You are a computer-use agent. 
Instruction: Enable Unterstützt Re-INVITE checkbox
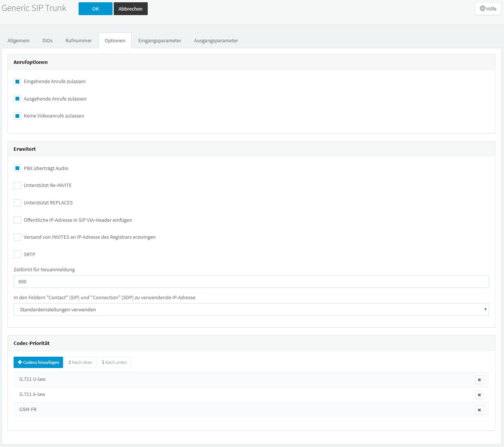(17, 186)
